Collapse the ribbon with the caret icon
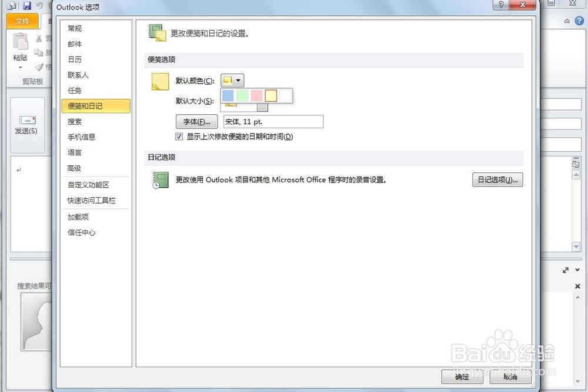Viewport: 588px width, 392px height. point(567,21)
